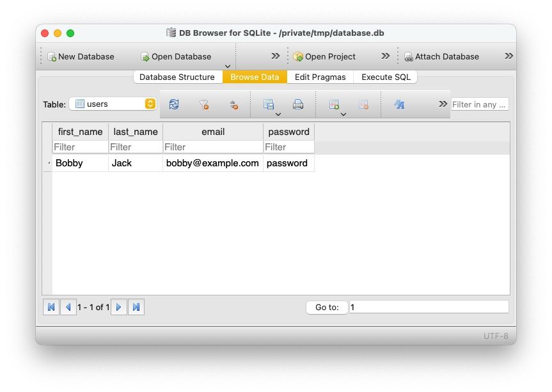Attach another database file

tap(443, 57)
